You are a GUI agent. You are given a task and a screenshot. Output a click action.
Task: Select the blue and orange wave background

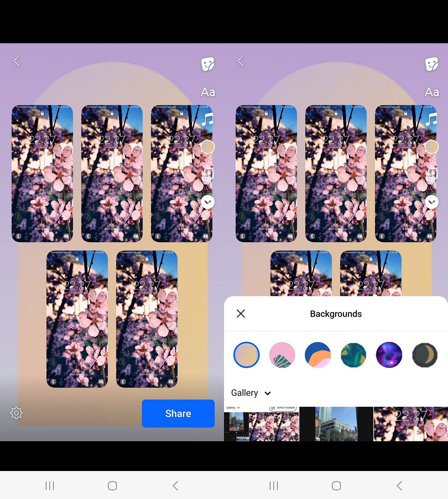[318, 355]
